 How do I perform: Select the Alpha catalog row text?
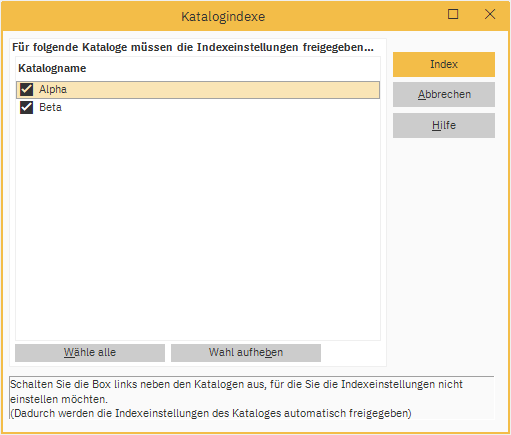coord(53,89)
